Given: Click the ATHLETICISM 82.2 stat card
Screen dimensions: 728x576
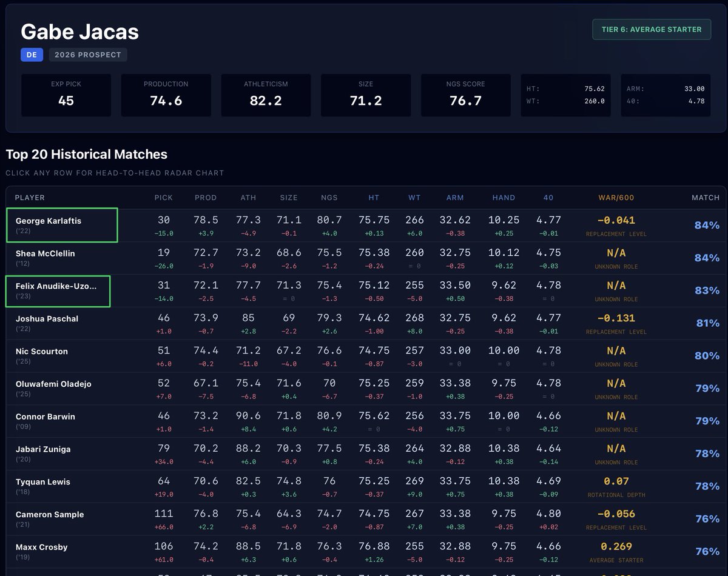Looking at the screenshot, I should click(x=266, y=95).
